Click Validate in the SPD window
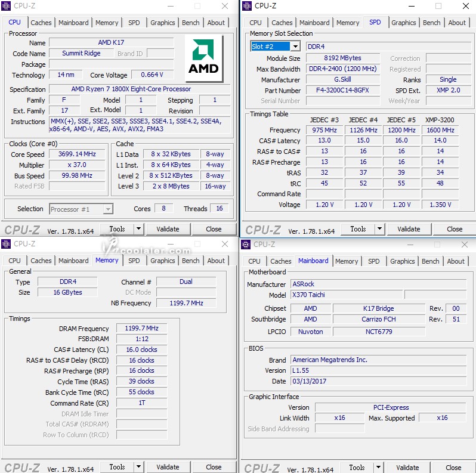This screenshot has height=473, width=476. (409, 229)
